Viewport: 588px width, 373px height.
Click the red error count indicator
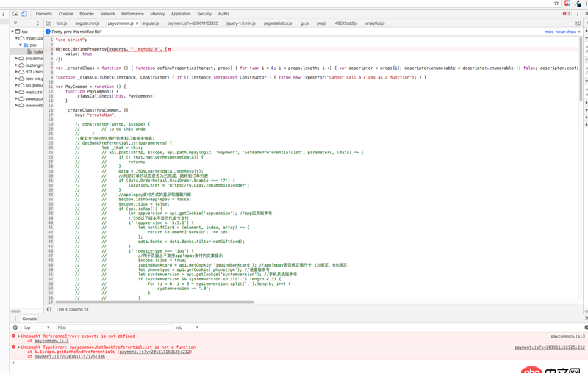click(566, 14)
